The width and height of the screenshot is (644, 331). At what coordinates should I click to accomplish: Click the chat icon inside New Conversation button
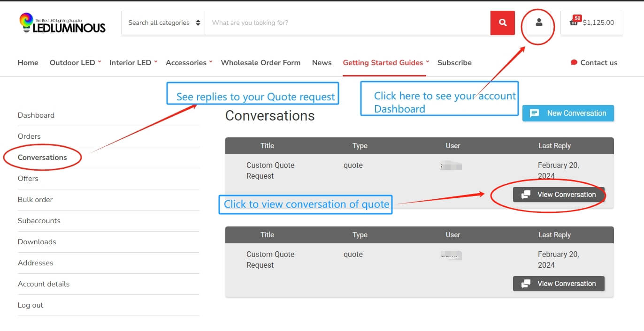coord(534,113)
